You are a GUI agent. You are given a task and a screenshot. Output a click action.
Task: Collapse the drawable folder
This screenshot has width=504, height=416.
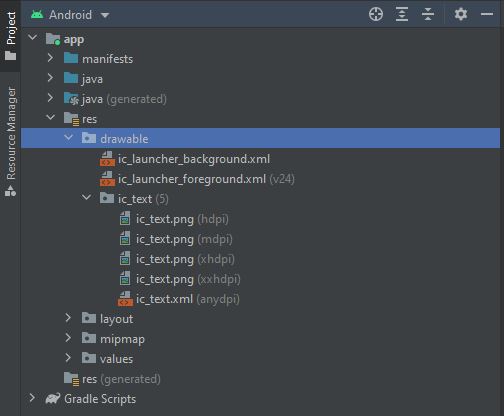click(x=68, y=138)
